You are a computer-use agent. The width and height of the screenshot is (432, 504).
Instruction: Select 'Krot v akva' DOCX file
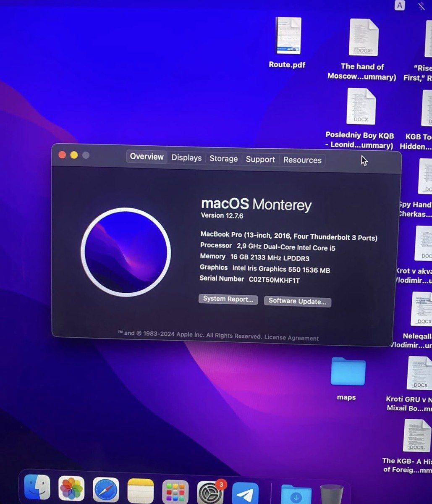(x=423, y=244)
